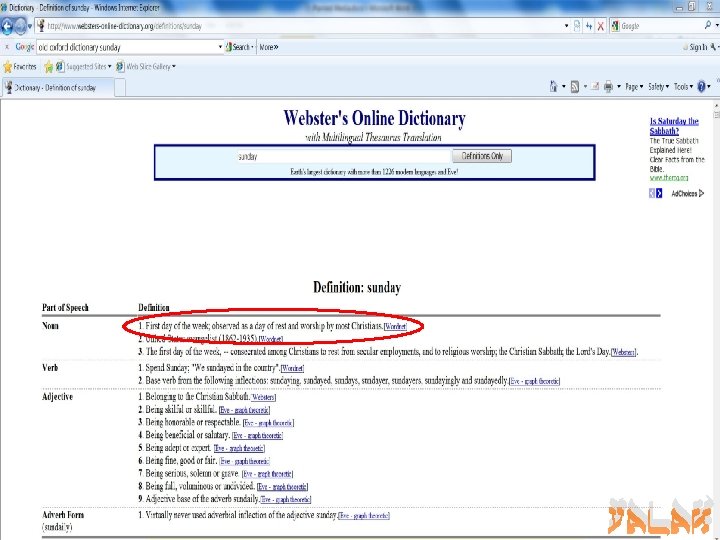720x540 pixels.
Task: Open Eve link after 'Being skilful or skillful'
Action: [x=244, y=410]
